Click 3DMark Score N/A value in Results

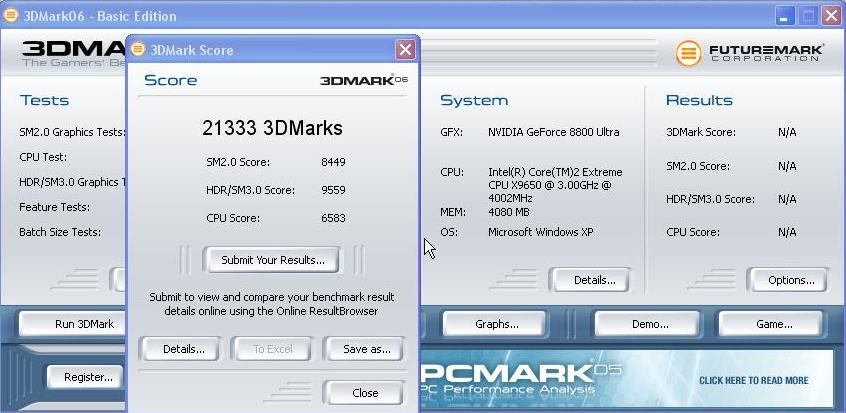point(787,132)
